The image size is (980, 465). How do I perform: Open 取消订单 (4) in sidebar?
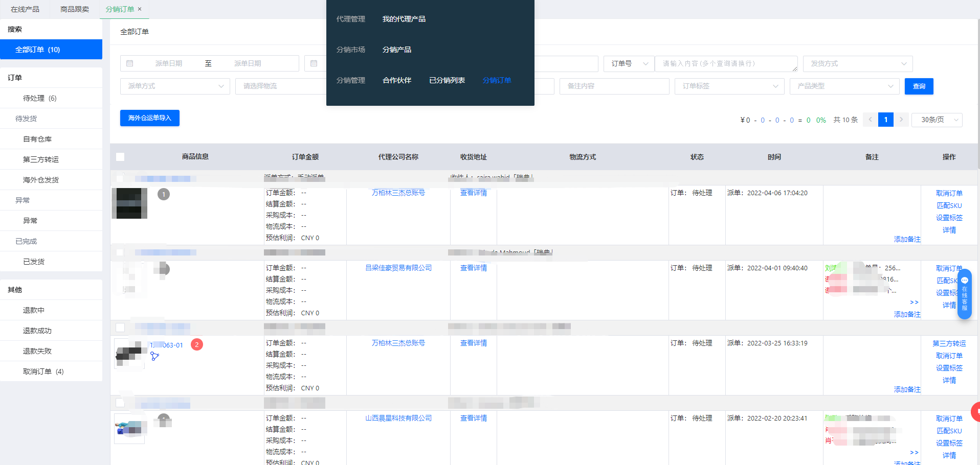pyautogui.click(x=51, y=371)
